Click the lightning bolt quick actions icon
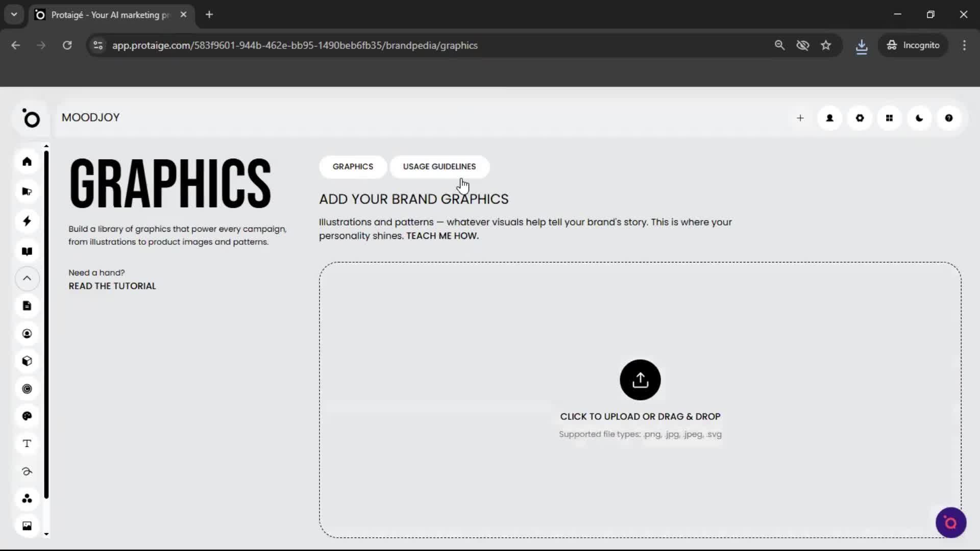This screenshot has height=551, width=980. coord(27,221)
